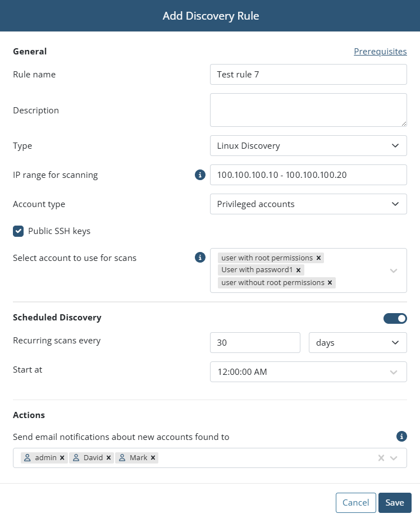Uncheck the Public SSH keys checkbox
The height and width of the screenshot is (523, 420).
(x=19, y=231)
